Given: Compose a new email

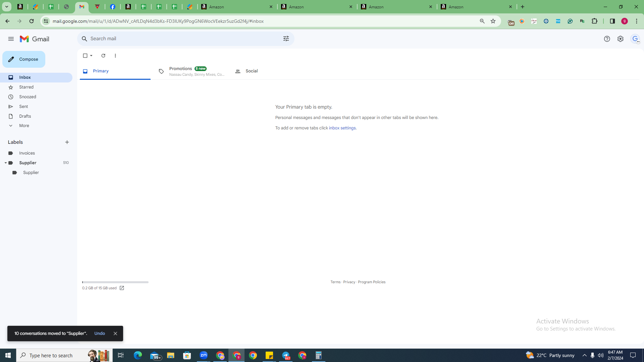Looking at the screenshot, I should (x=24, y=59).
